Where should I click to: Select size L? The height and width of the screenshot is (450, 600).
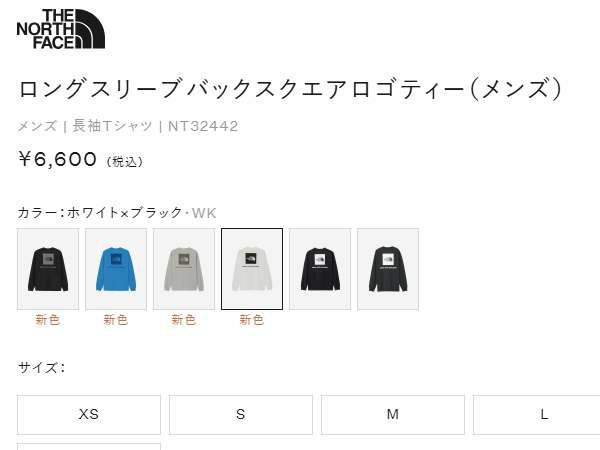point(536,415)
